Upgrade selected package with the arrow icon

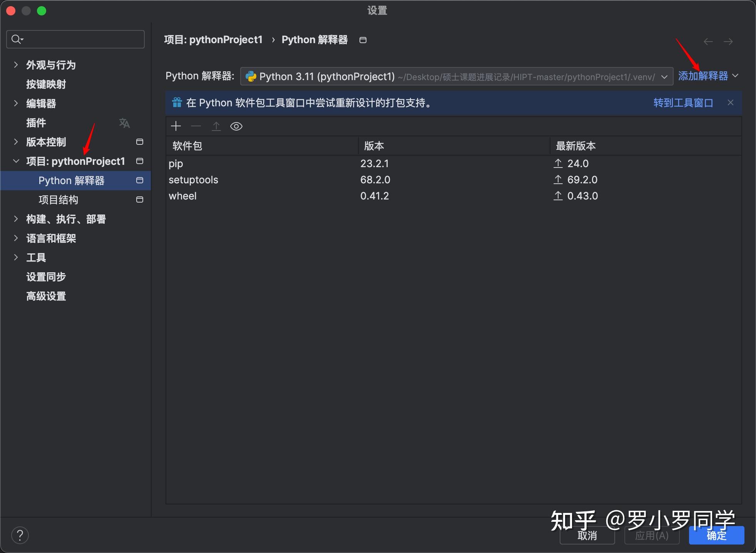coord(216,126)
